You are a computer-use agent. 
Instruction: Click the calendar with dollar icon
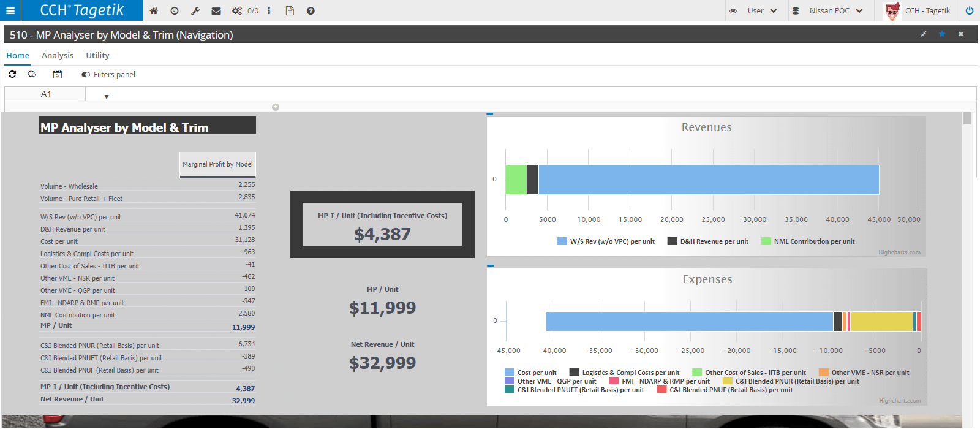(x=58, y=74)
